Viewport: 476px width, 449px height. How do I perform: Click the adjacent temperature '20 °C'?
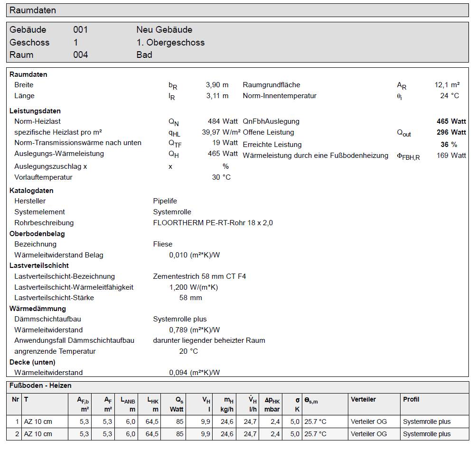(x=188, y=352)
